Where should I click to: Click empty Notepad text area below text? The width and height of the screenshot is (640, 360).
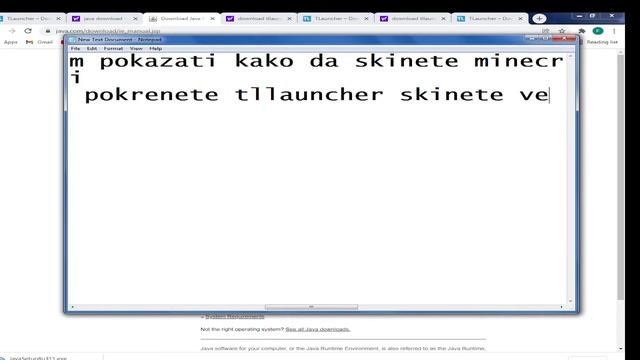tap(318, 204)
